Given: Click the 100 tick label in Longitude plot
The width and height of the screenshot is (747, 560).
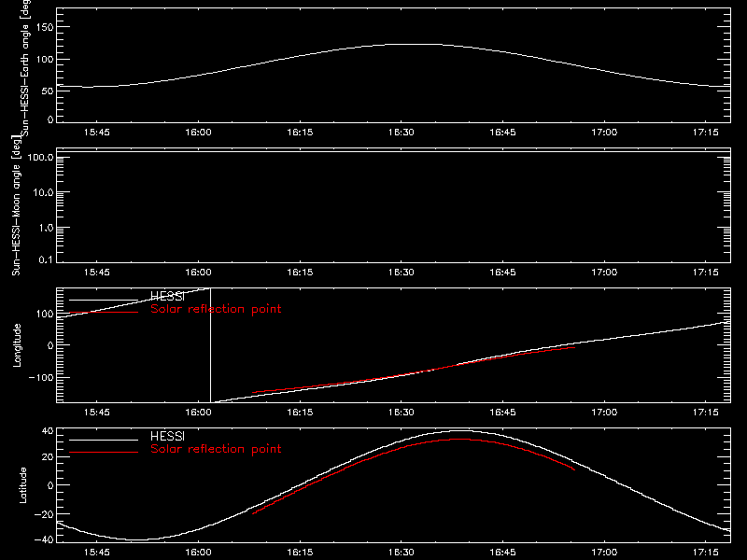Looking at the screenshot, I should tap(44, 314).
